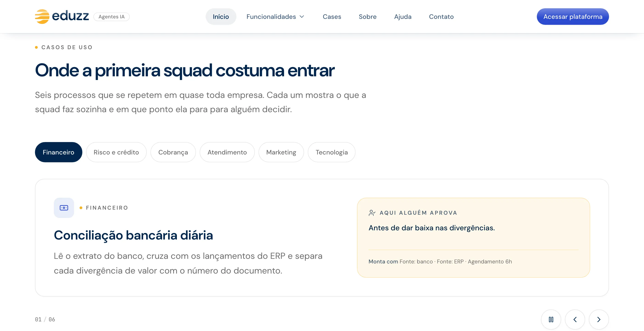Advance to the next slide
Viewport: 644px width, 331px height.
point(599,320)
